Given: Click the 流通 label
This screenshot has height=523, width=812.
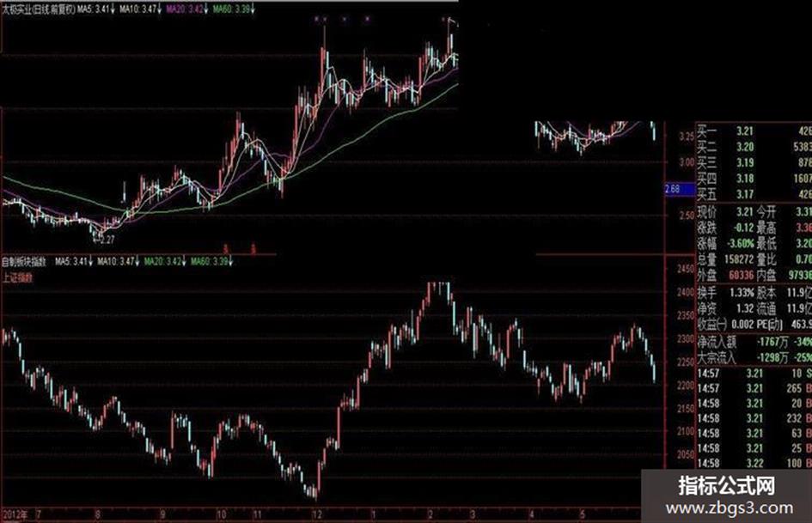Looking at the screenshot, I should tap(767, 308).
